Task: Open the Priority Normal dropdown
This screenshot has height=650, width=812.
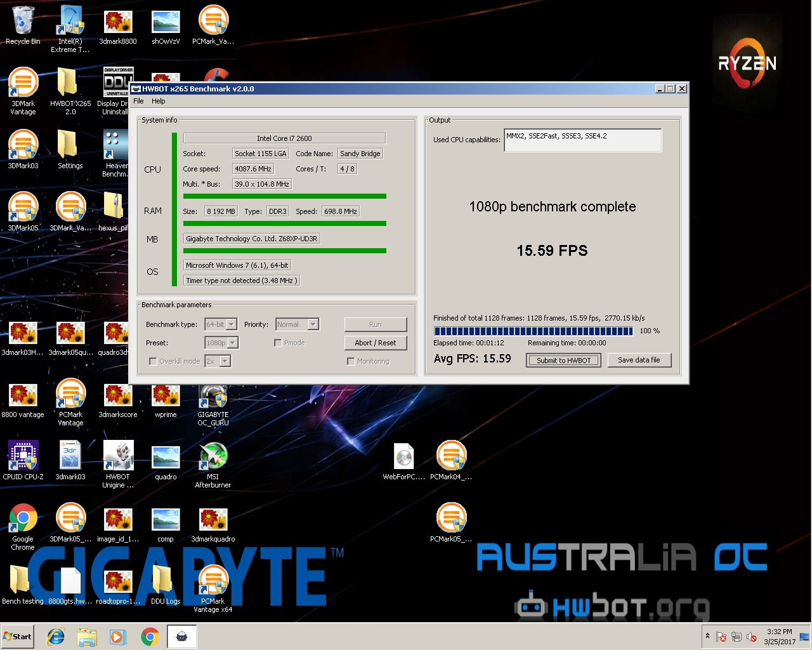Action: click(297, 324)
